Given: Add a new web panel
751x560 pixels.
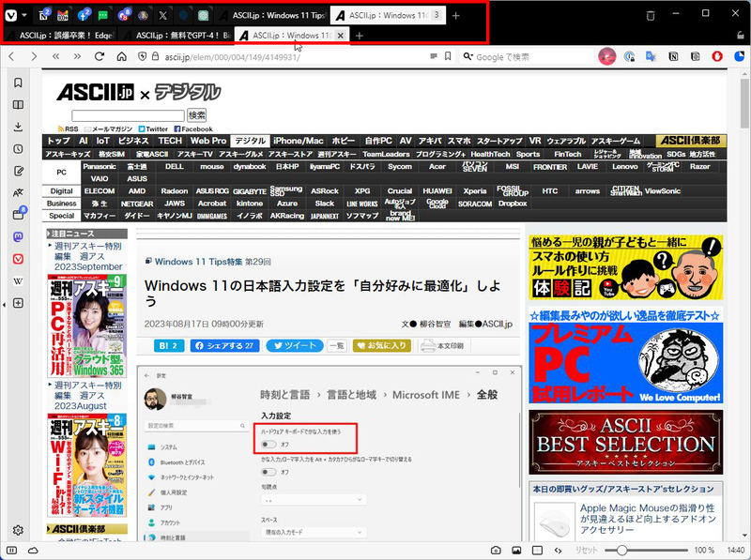Looking at the screenshot, I should tap(18, 303).
